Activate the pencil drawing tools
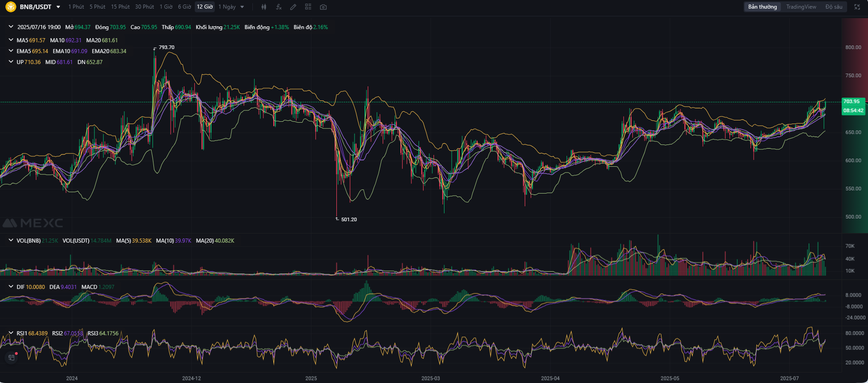Screen dimensions: 868x383 [x=293, y=7]
